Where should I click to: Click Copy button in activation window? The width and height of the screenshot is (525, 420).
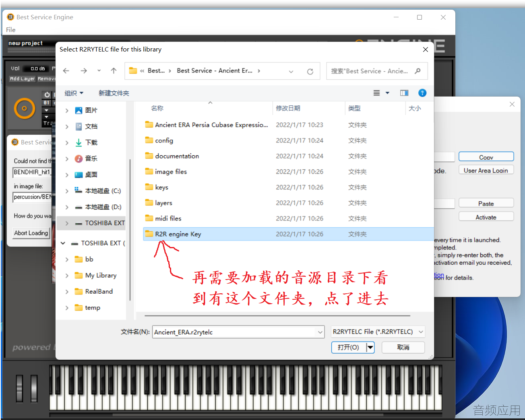point(486,156)
